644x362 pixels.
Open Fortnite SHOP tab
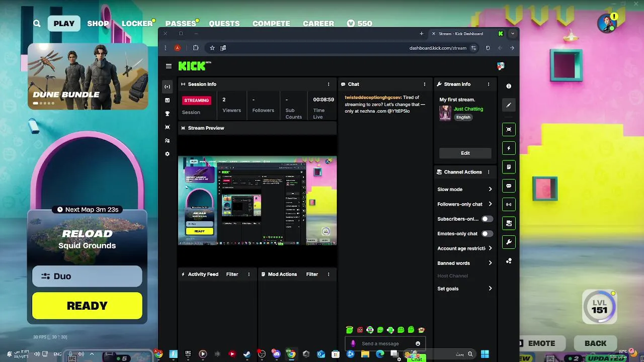click(x=98, y=23)
